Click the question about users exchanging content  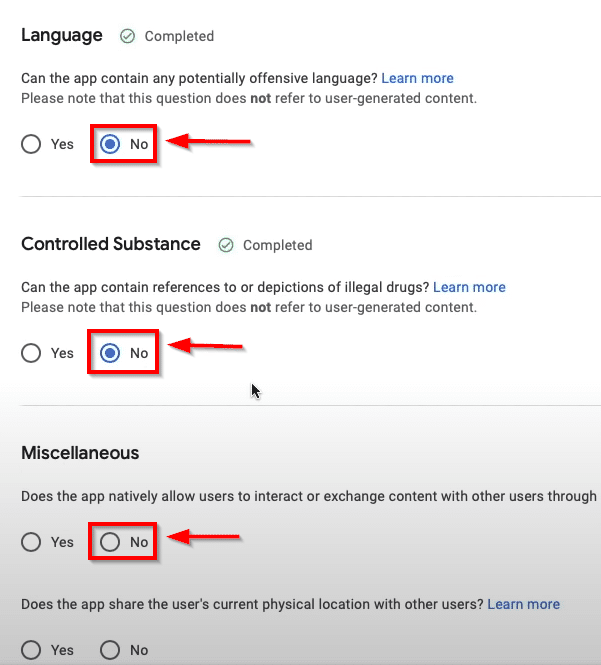click(309, 496)
